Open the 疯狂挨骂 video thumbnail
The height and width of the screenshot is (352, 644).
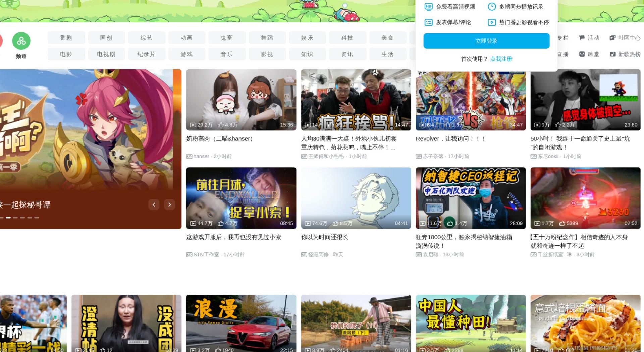(356, 100)
